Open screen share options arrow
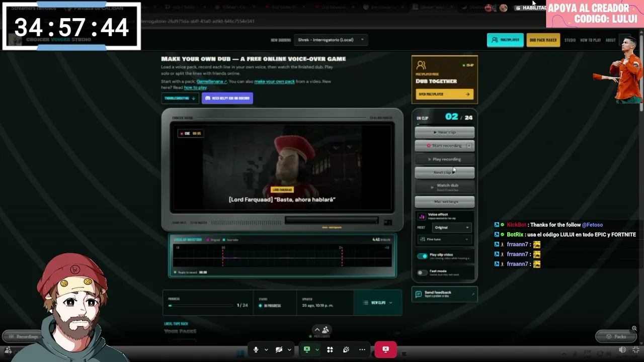This screenshot has width=644, height=362. point(317,349)
